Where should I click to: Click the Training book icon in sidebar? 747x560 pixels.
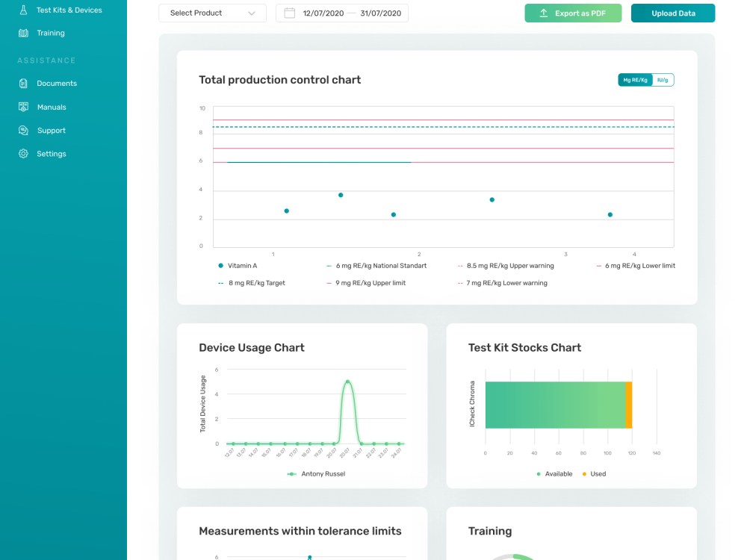(x=23, y=33)
